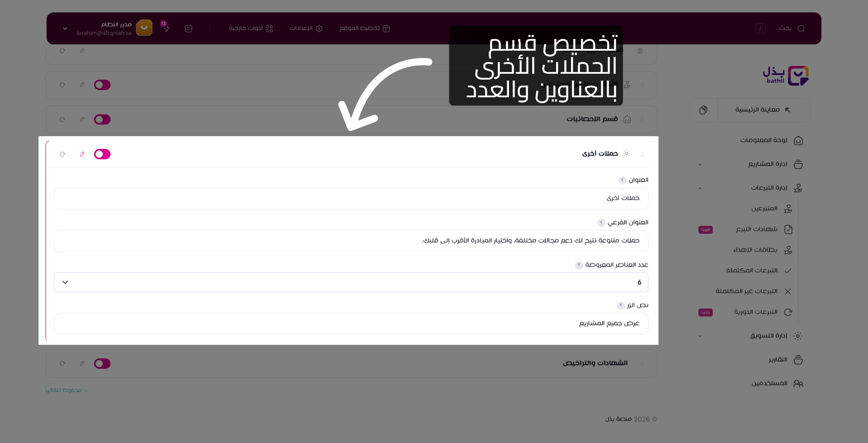Toggle the الشهادات والتراخيص section switch
Image resolution: width=868 pixels, height=443 pixels.
[x=102, y=364]
